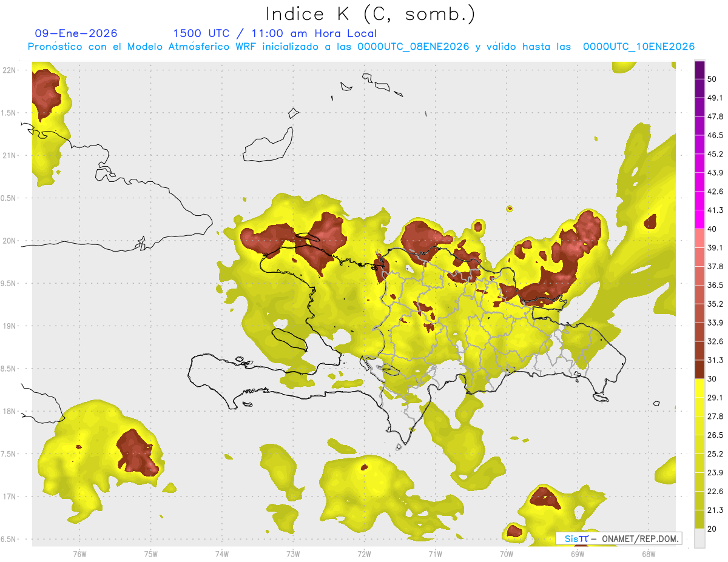
Task: Click the '75W' longitude axis label
Action: tap(150, 554)
